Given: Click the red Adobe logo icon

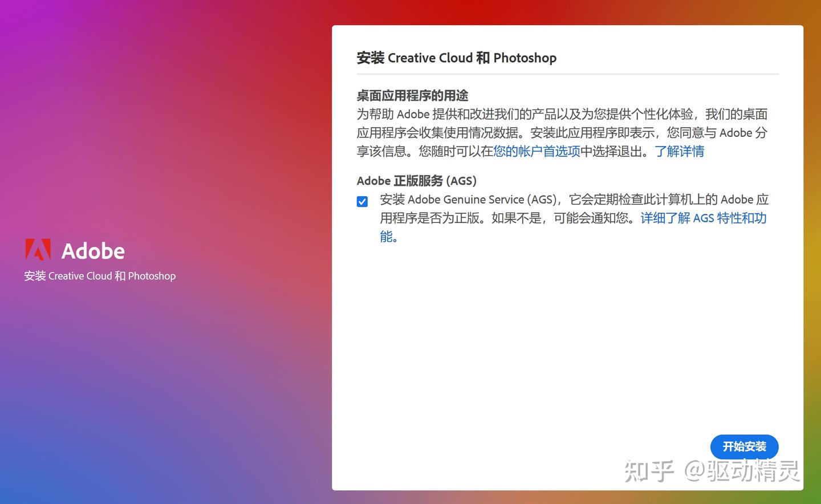Looking at the screenshot, I should pos(38,250).
